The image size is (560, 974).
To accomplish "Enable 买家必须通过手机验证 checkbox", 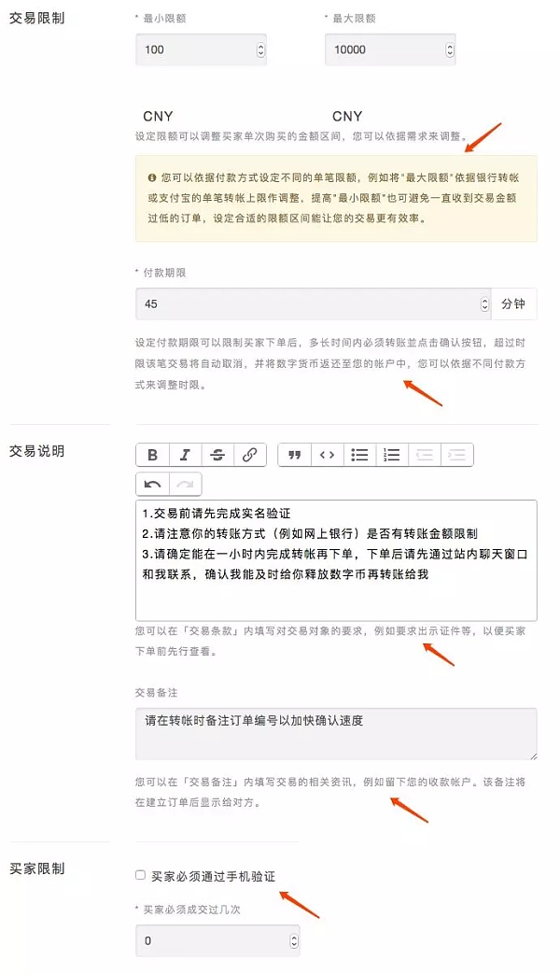I will coord(140,875).
